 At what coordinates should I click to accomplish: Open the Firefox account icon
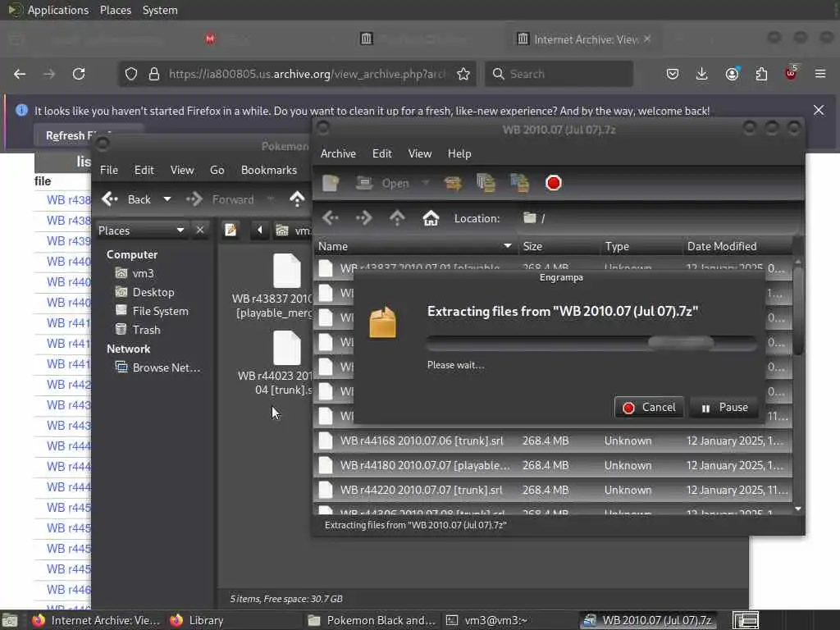[x=733, y=74]
